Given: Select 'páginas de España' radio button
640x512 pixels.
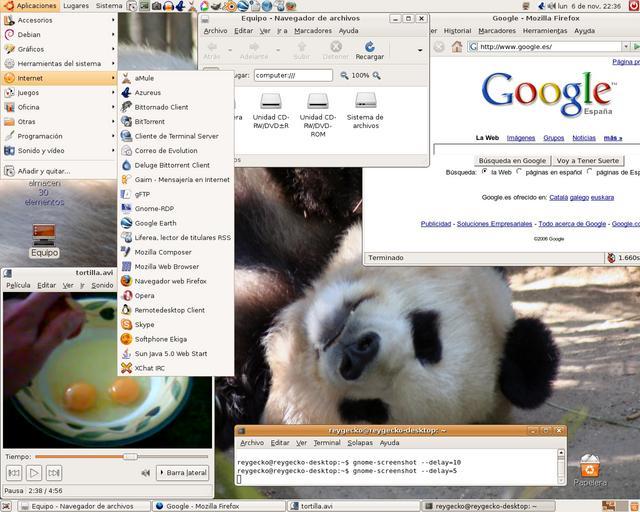Looking at the screenshot, I should 590,172.
